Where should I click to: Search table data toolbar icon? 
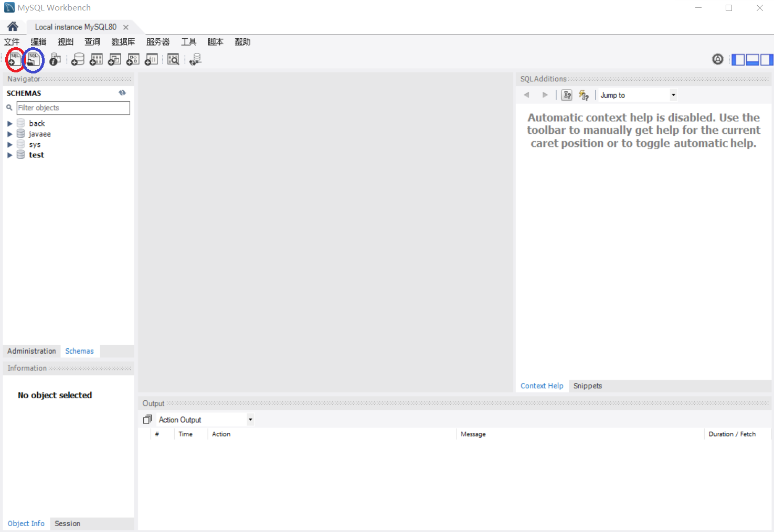173,60
